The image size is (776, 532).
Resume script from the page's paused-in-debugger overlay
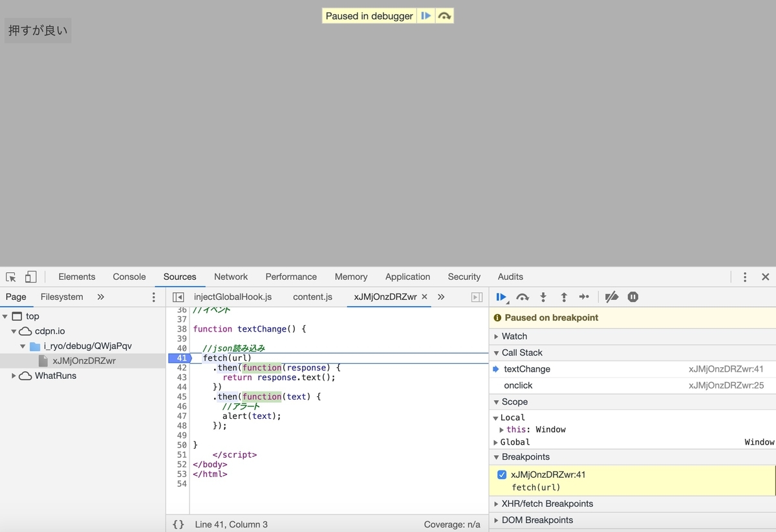[x=426, y=16]
